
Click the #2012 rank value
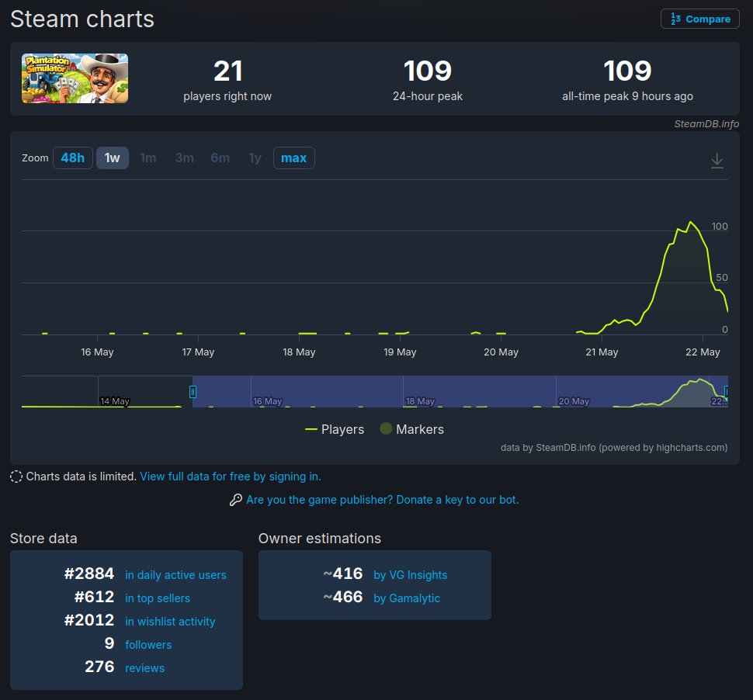click(x=89, y=620)
